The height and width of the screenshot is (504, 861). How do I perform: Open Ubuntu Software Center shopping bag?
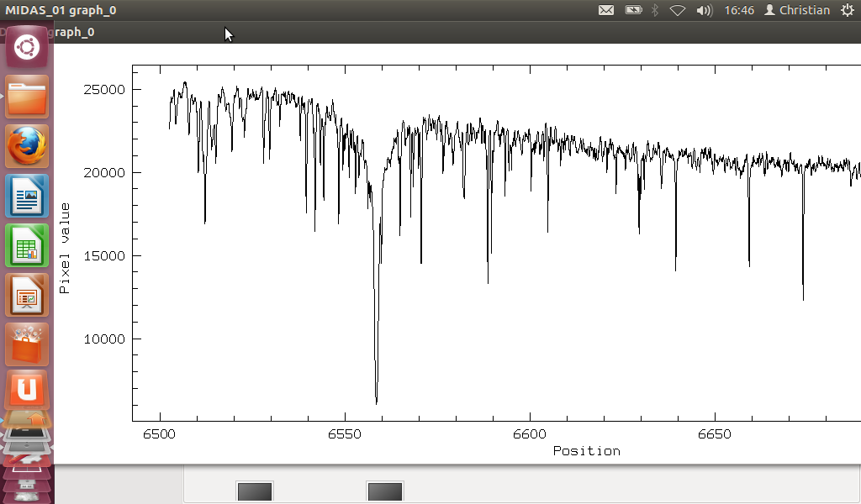pyautogui.click(x=27, y=344)
